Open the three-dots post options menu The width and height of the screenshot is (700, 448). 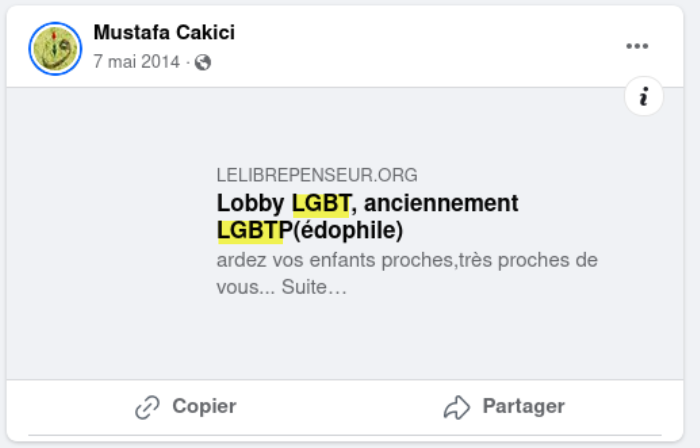pos(637,46)
